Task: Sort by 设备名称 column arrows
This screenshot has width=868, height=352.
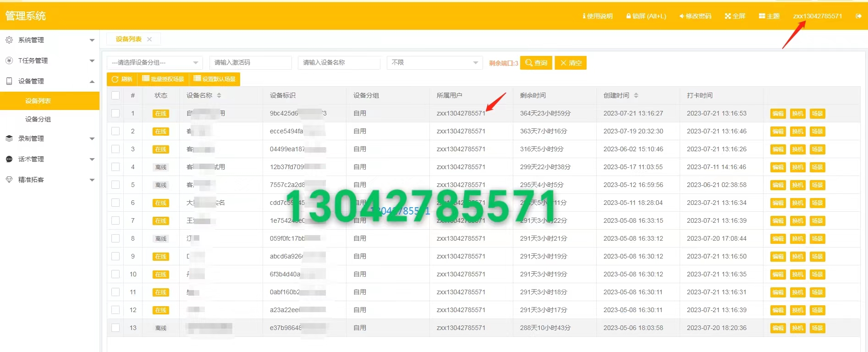Action: tap(219, 95)
